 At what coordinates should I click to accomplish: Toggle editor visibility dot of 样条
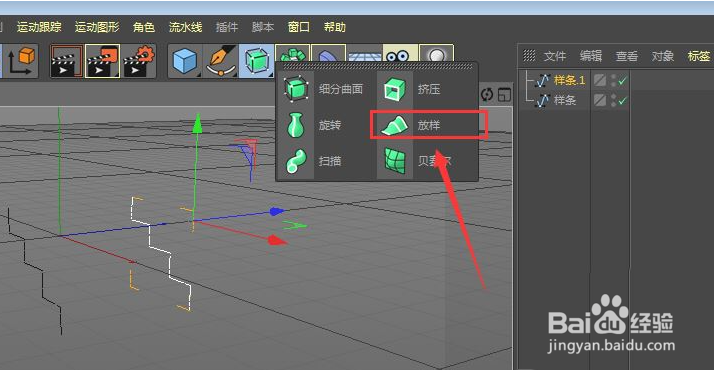point(613,96)
